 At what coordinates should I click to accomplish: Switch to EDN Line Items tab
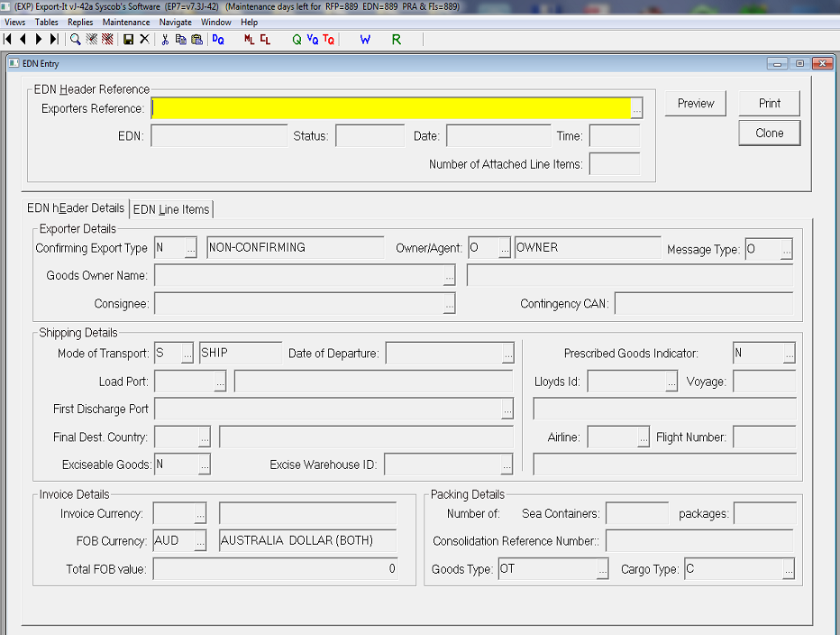(171, 209)
